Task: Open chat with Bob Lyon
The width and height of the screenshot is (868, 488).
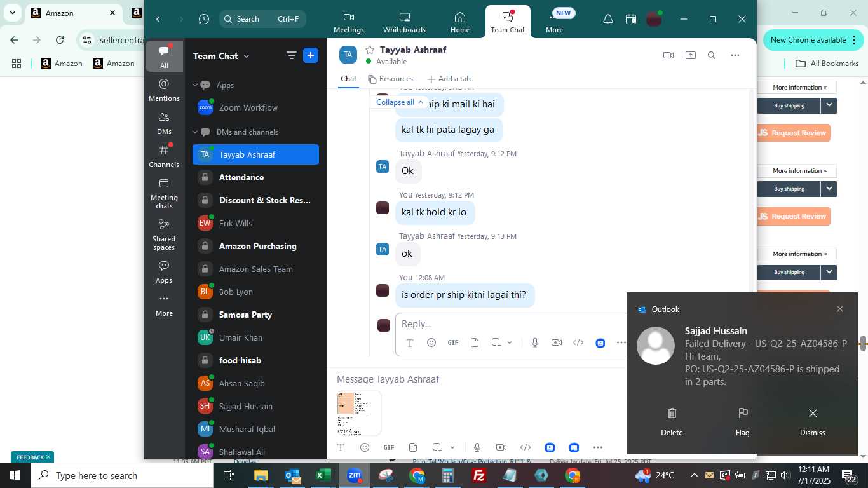Action: point(255,292)
